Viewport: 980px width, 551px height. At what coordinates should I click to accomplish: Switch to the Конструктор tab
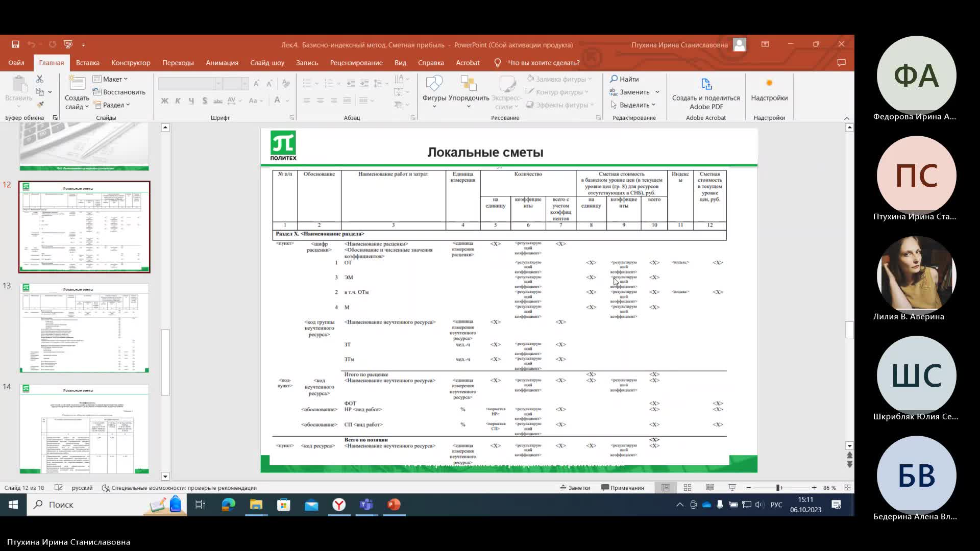click(131, 63)
